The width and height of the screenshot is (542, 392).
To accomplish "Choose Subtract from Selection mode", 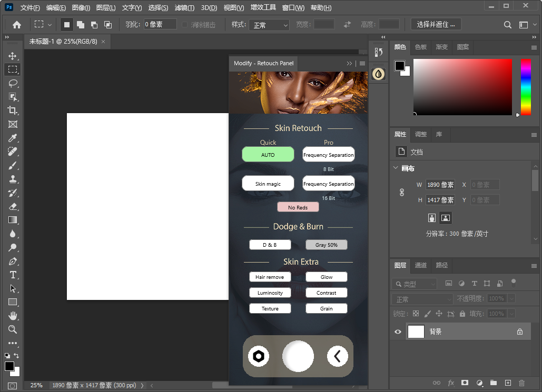I will click(94, 25).
